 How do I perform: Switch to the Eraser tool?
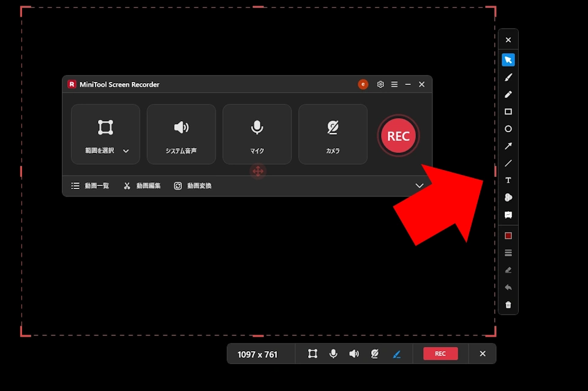point(508,269)
